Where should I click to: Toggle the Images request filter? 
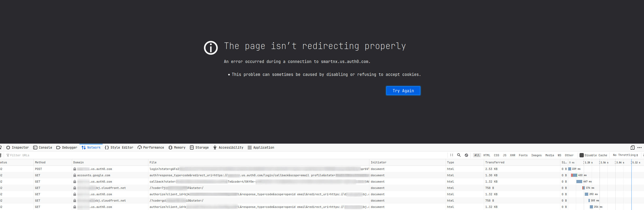536,155
